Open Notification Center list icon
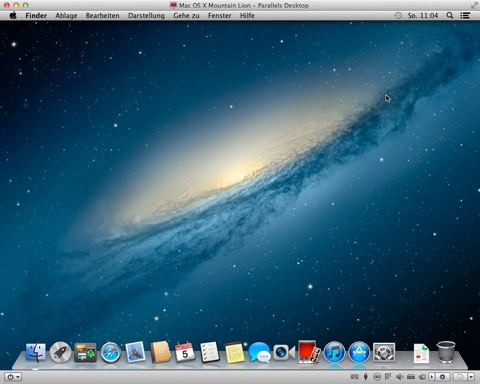480x384 pixels. point(465,15)
